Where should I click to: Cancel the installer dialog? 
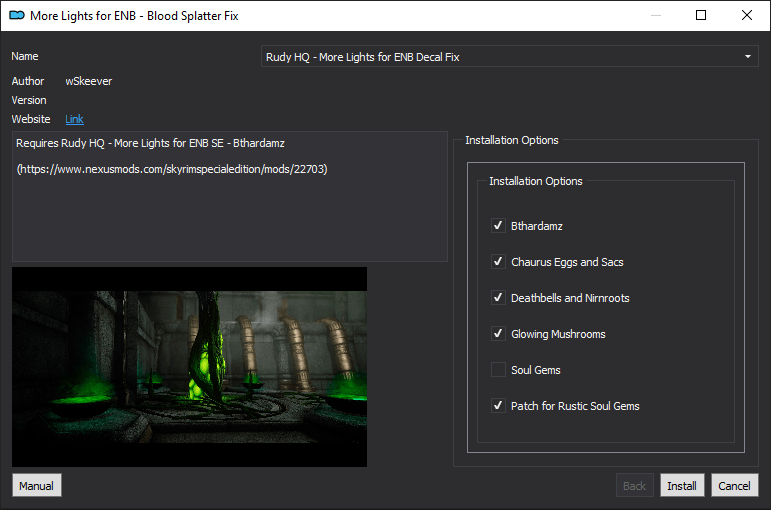[734, 485]
